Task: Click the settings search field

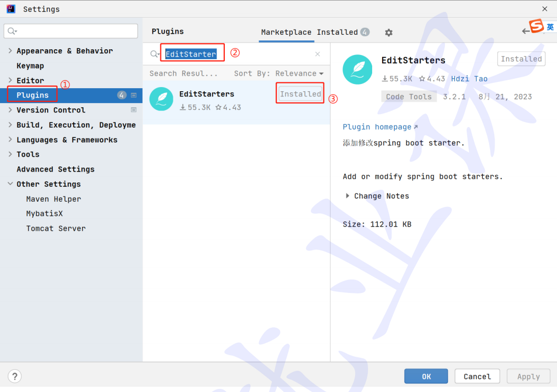Action: pos(71,31)
